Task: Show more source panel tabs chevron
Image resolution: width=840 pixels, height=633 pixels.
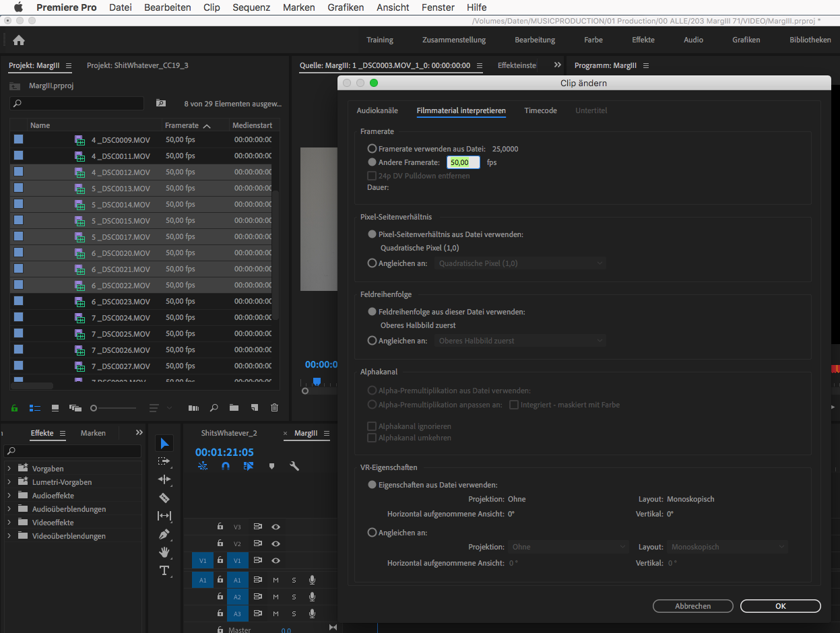Action: pos(557,65)
